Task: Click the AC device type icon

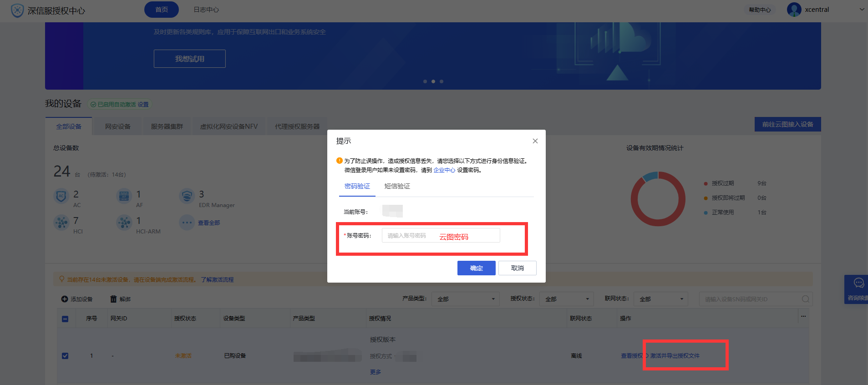Action: (61, 196)
